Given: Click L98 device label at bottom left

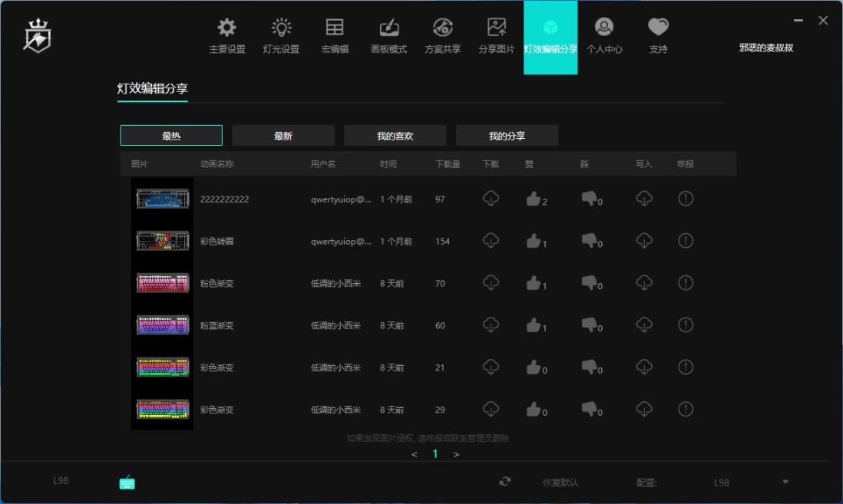Looking at the screenshot, I should click(x=61, y=480).
